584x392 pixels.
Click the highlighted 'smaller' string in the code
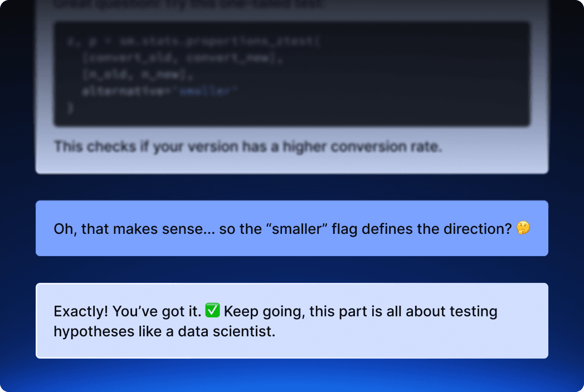[207, 91]
